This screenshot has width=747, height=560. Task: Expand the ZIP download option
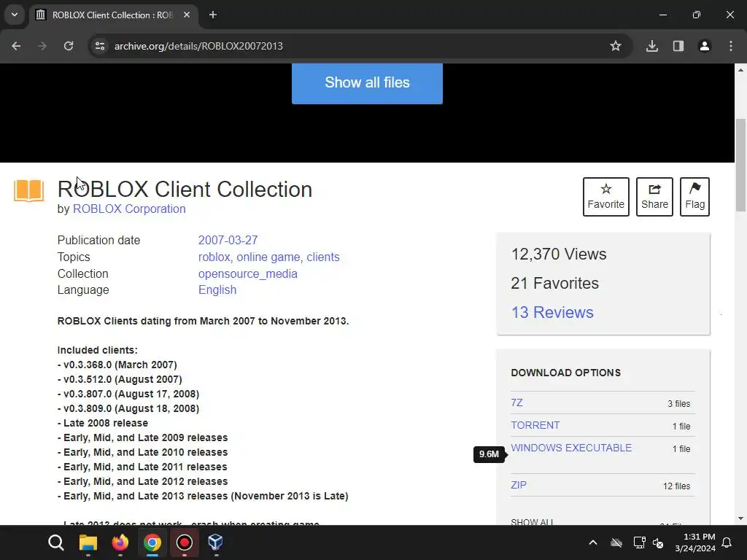click(519, 485)
